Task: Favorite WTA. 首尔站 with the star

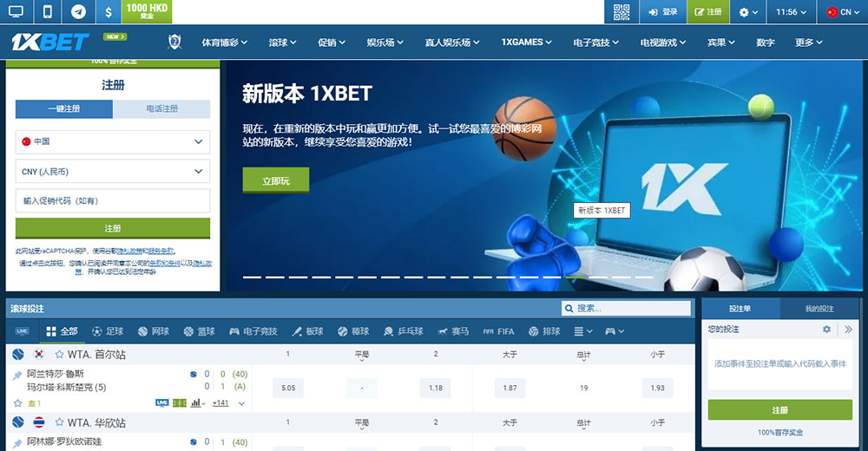Action: click(x=59, y=354)
